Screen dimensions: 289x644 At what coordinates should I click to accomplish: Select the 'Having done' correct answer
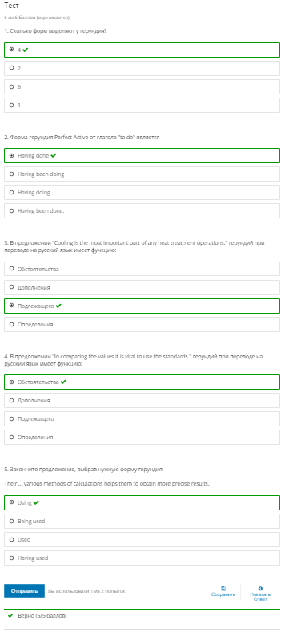pos(142,156)
